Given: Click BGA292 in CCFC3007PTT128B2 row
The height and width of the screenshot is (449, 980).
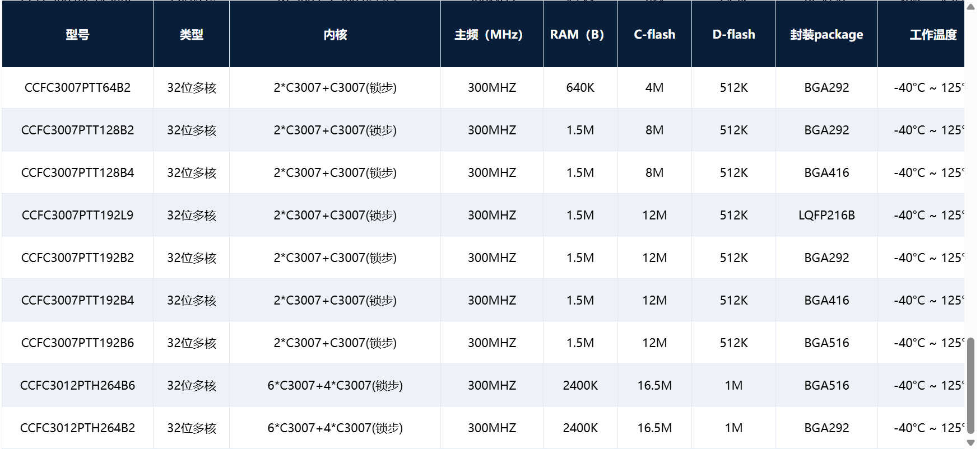Looking at the screenshot, I should click(x=826, y=130).
